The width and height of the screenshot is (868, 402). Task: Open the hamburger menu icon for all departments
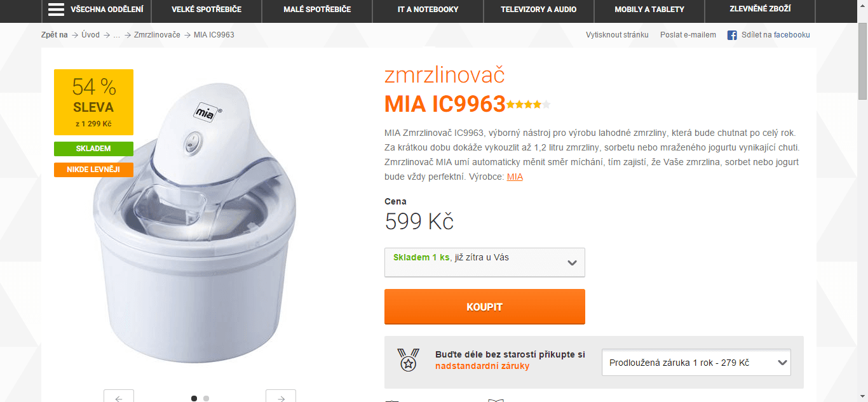click(x=56, y=10)
